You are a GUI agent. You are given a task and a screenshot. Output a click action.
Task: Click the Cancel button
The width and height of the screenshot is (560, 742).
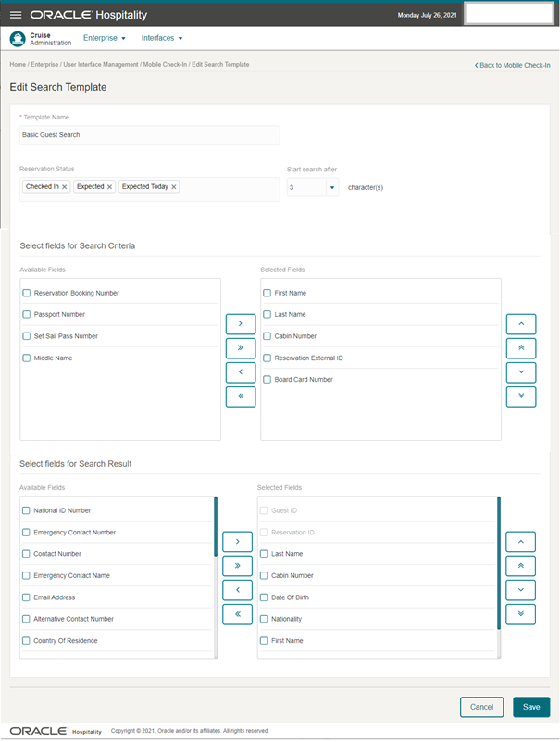481,707
